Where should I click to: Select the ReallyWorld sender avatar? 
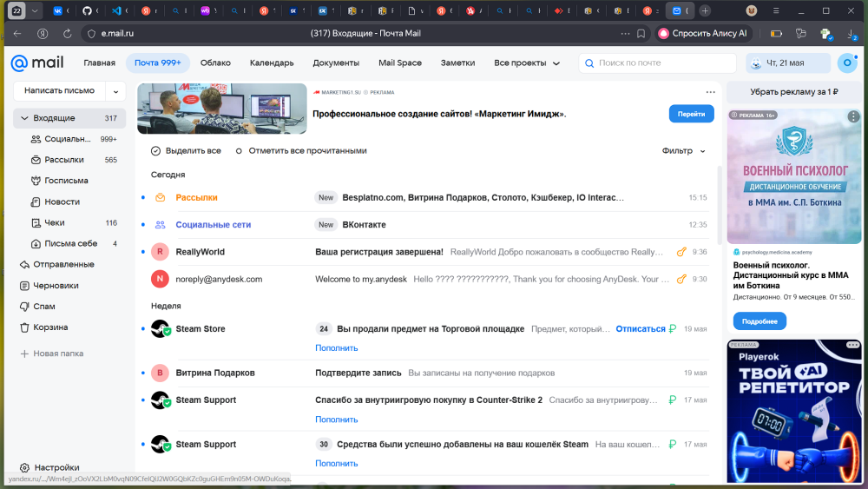coord(160,252)
